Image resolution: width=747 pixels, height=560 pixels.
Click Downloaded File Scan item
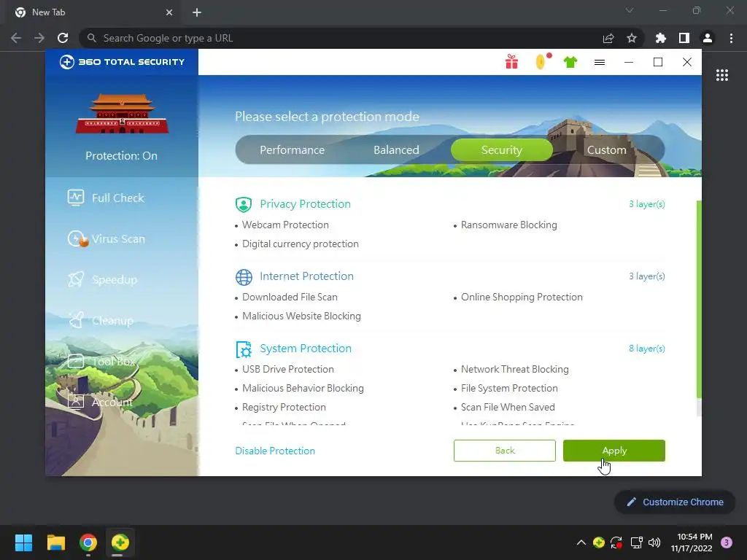290,297
